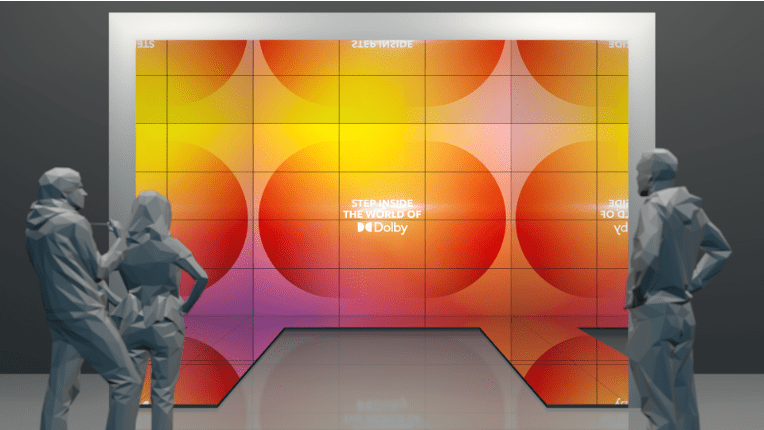Select the 'STEP INSIDE' centered headline text
The height and width of the screenshot is (430, 764).
point(382,202)
